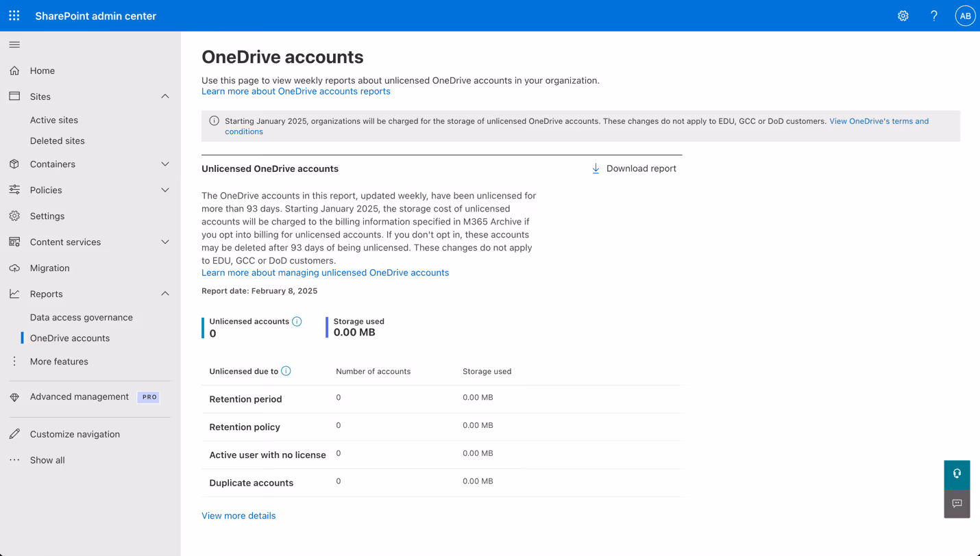Expand the Policies section

(164, 190)
